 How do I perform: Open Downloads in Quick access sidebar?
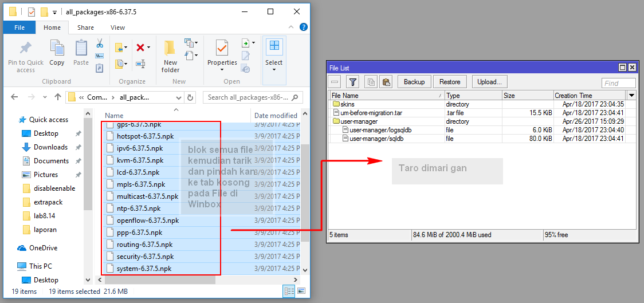click(50, 147)
